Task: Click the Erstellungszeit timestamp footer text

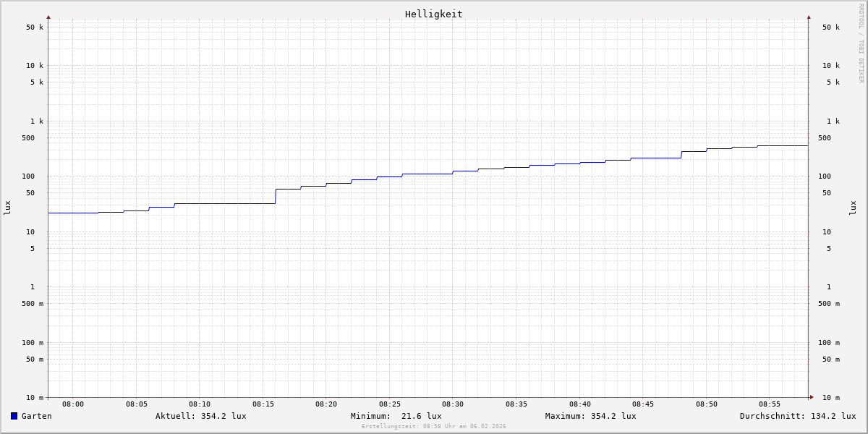Action: (433, 427)
